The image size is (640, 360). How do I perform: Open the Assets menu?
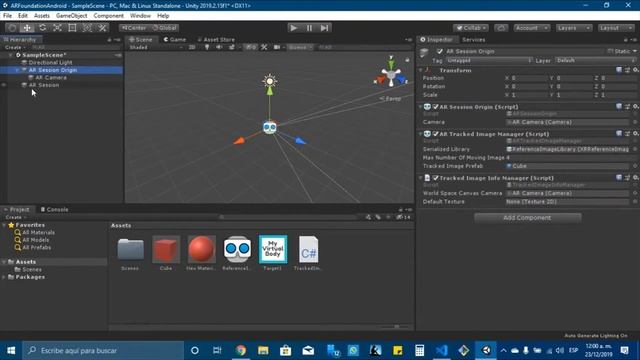(42, 16)
